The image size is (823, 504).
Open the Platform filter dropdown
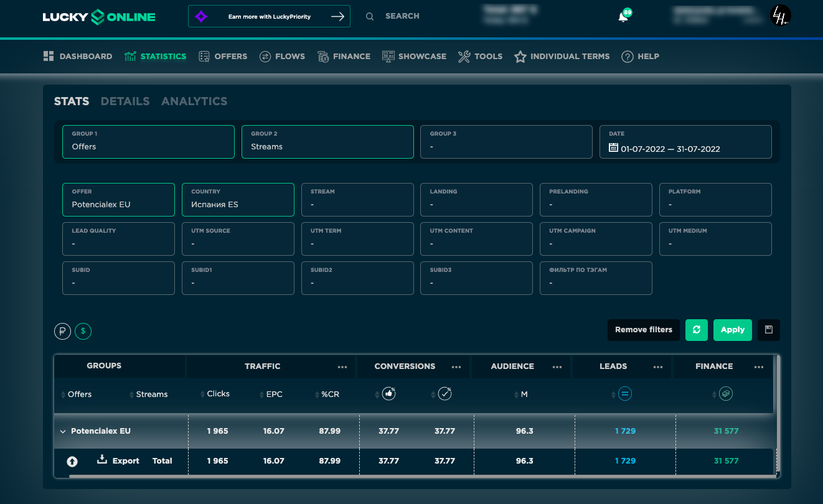point(715,200)
